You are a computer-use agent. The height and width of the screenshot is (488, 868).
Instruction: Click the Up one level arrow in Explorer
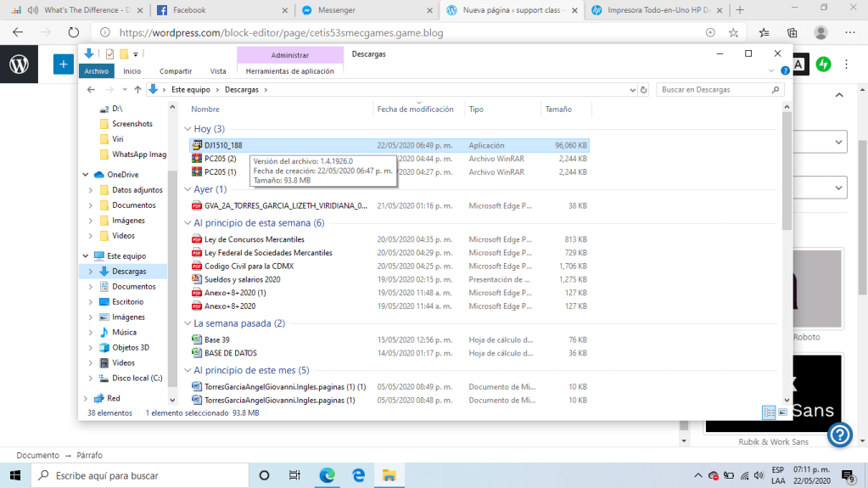click(137, 89)
